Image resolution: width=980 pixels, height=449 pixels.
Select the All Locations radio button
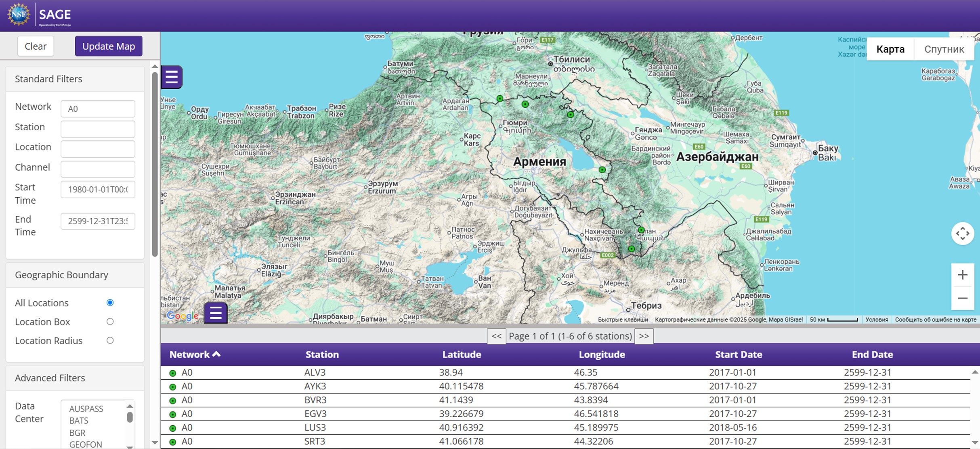click(110, 303)
